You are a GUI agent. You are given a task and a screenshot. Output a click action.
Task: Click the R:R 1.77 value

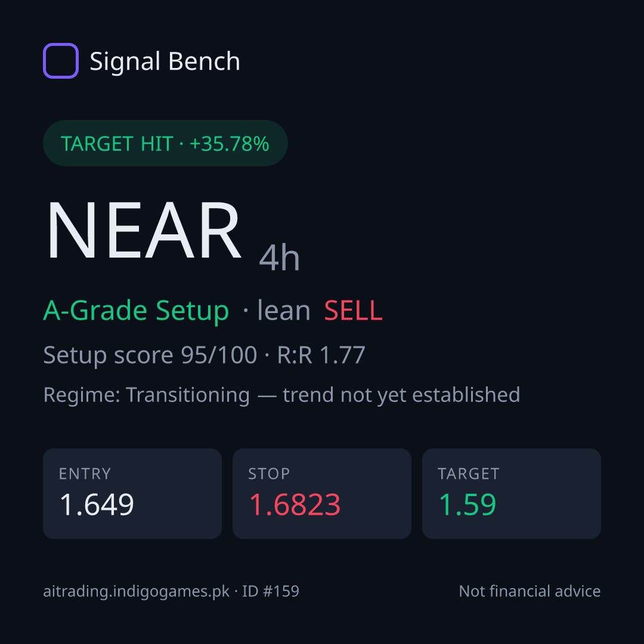click(x=321, y=355)
